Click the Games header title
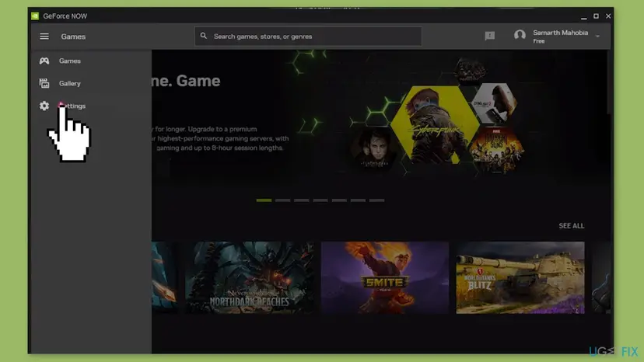This screenshot has width=644, height=362. tap(73, 37)
